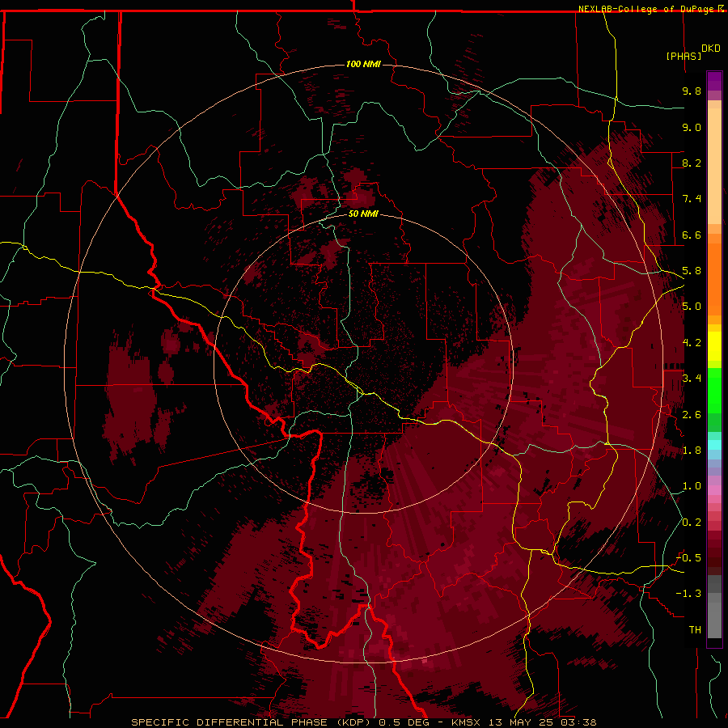Click the 1.0 color scale label

tap(692, 486)
